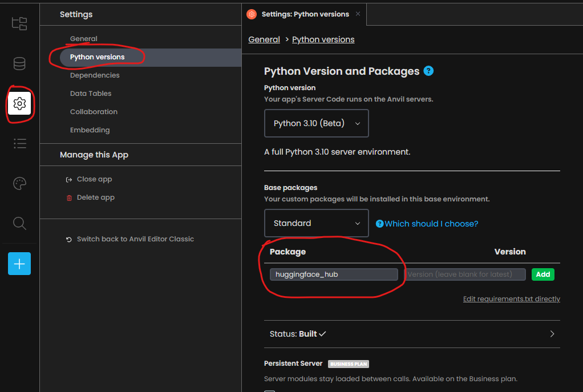Image resolution: width=583 pixels, height=392 pixels.
Task: Click the Settings gear icon in the sidebar
Action: tap(19, 104)
